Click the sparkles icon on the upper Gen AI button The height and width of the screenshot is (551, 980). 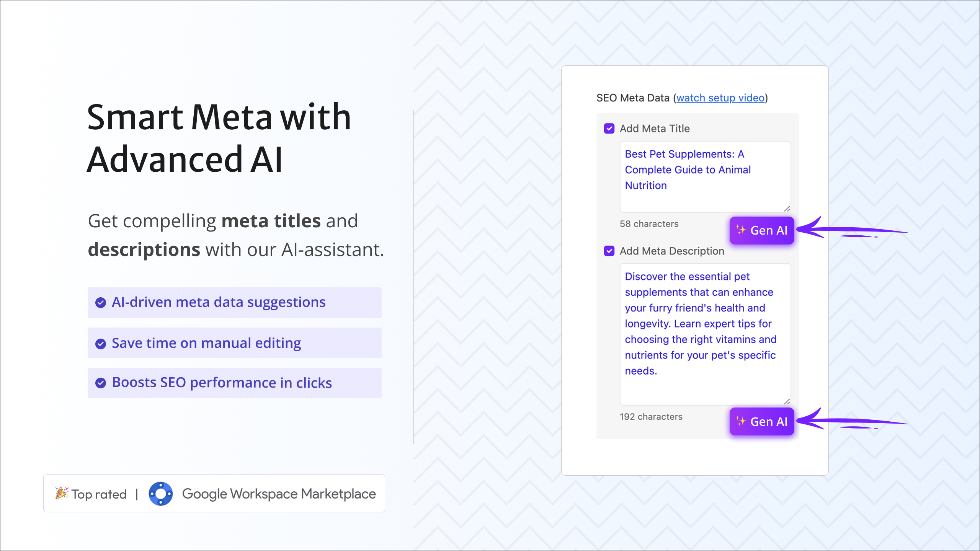point(741,230)
